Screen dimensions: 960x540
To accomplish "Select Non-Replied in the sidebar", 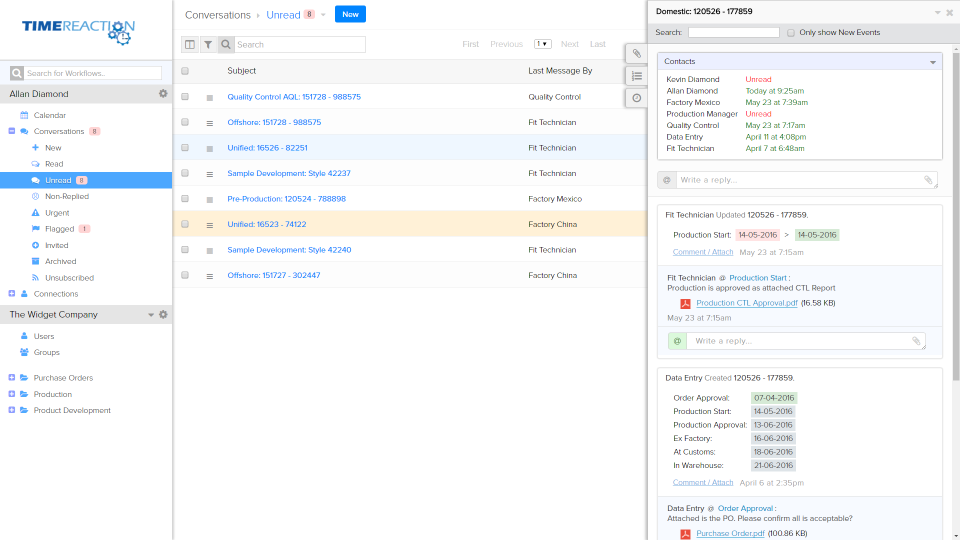I will [x=66, y=197].
